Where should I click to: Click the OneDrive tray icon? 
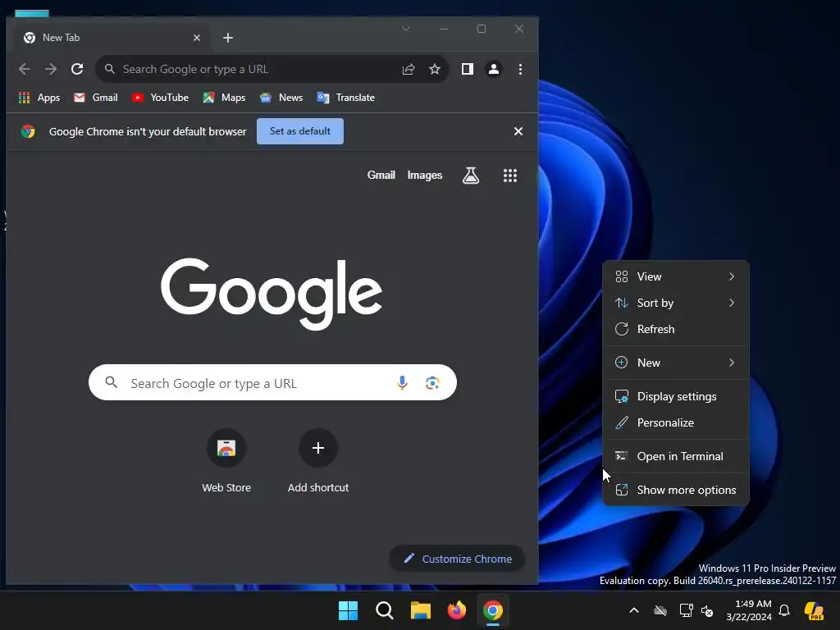coord(660,610)
